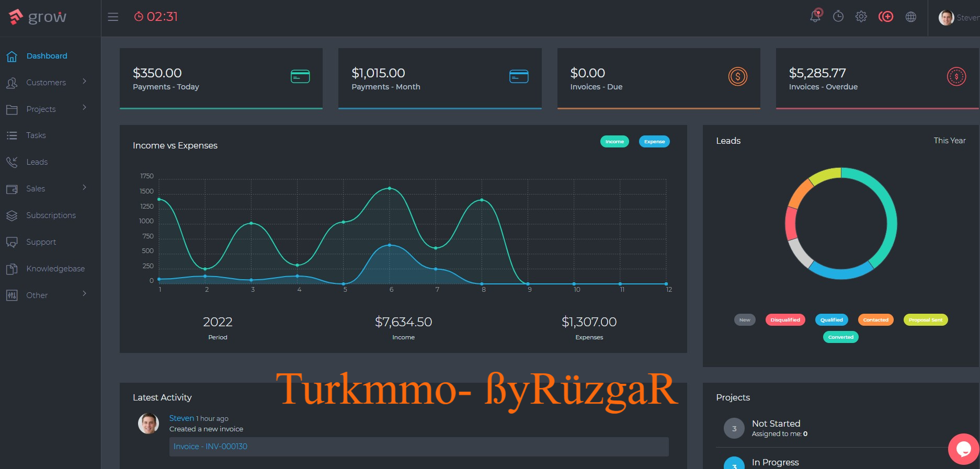Open the Knowledgebase sidebar item
The width and height of the screenshot is (980, 469).
(55, 269)
